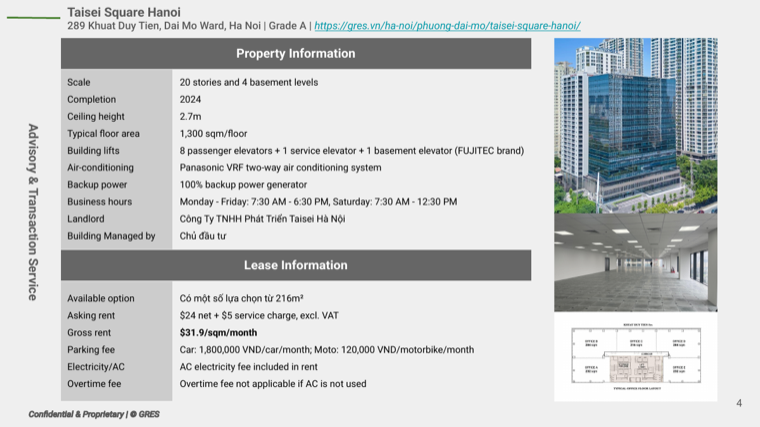The image size is (760, 427).
Task: Click 'AC electricity fee included in rent'
Action: point(248,367)
